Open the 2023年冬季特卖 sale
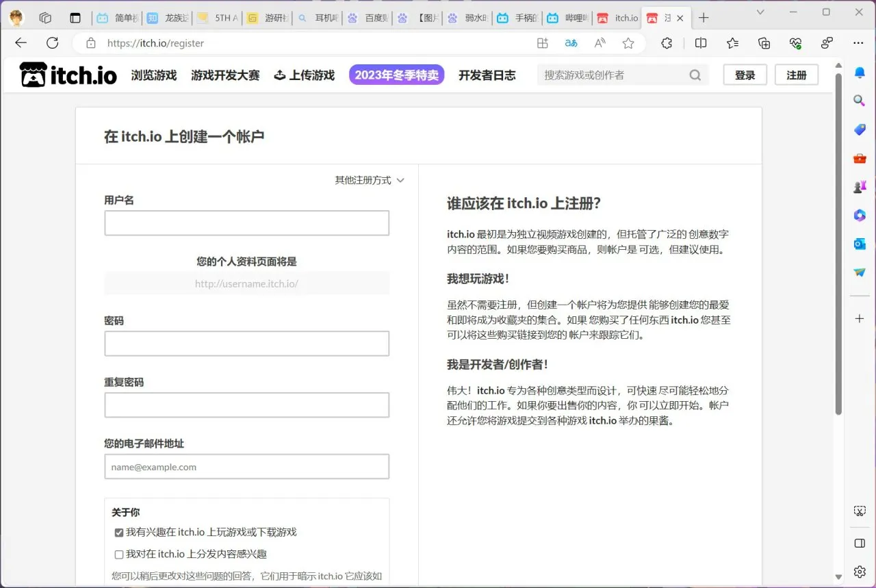The width and height of the screenshot is (876, 588). click(397, 75)
